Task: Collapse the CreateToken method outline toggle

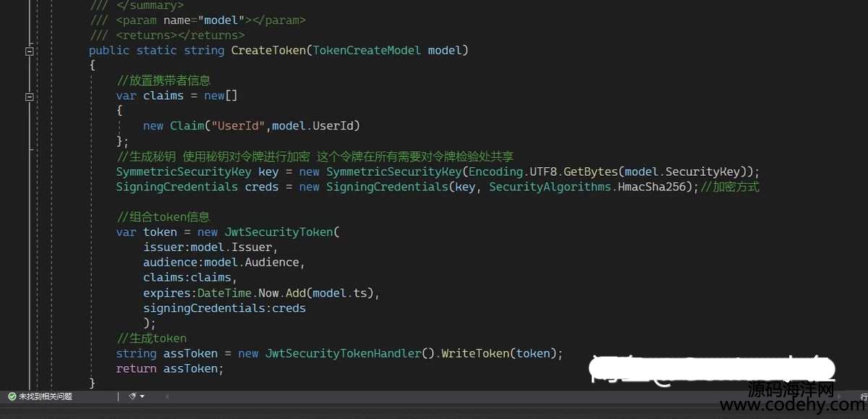Action: pos(30,51)
